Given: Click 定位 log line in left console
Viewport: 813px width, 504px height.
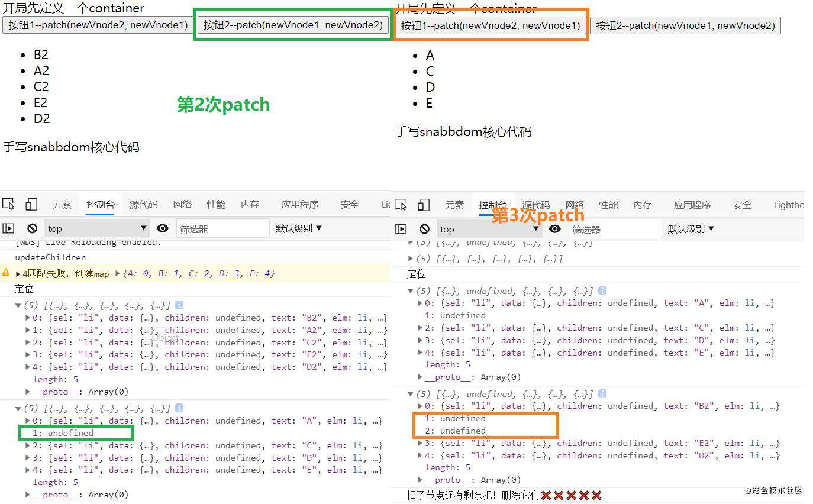Looking at the screenshot, I should (24, 289).
